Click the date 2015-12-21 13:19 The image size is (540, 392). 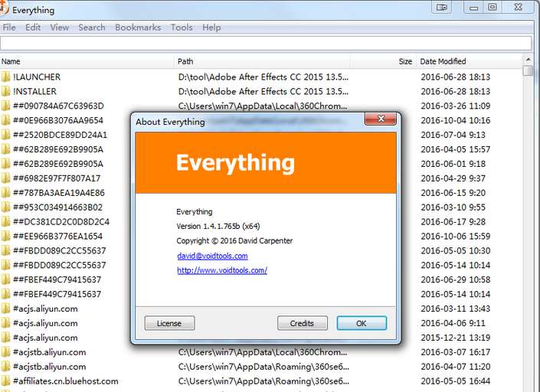pos(455,338)
